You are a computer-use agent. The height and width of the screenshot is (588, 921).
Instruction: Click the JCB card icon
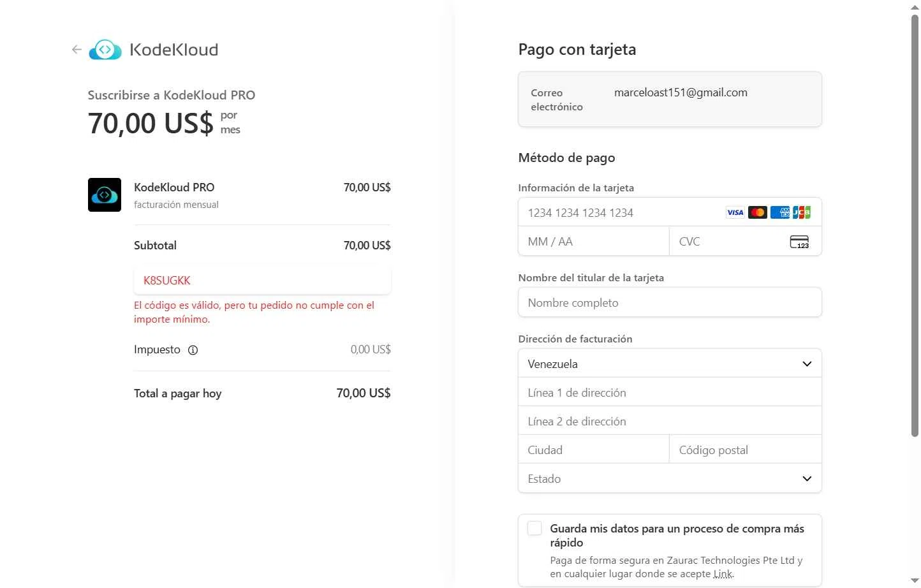[x=802, y=212]
